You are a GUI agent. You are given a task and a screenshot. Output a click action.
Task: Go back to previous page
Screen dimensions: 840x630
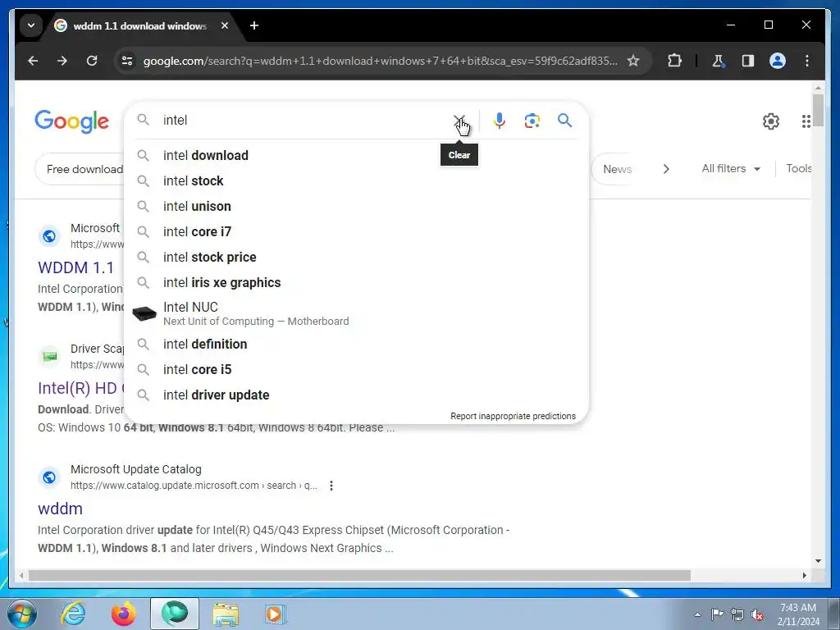coord(33,61)
